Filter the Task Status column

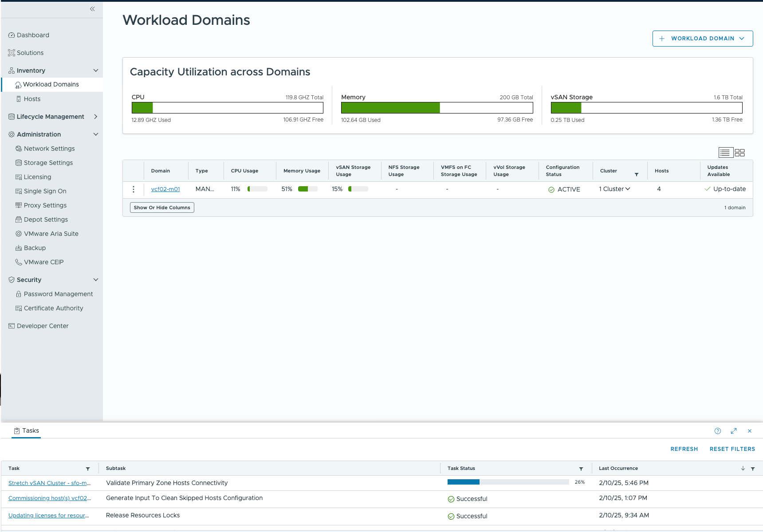(581, 469)
